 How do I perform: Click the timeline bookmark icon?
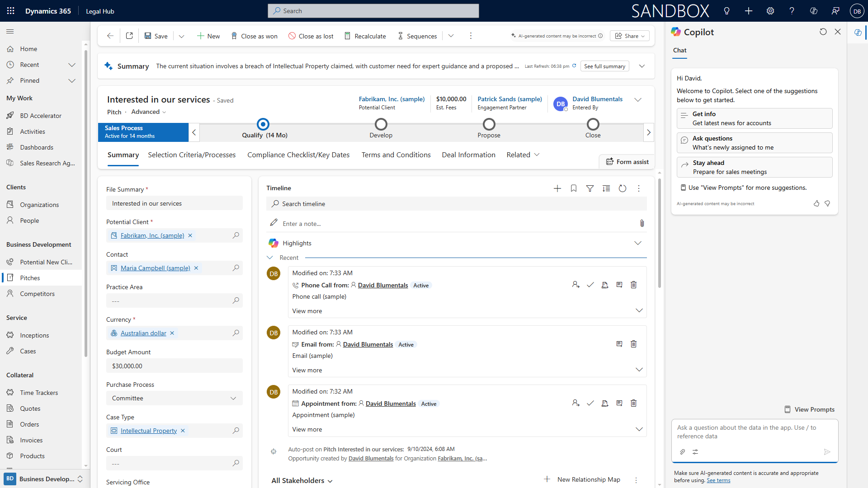tap(574, 188)
